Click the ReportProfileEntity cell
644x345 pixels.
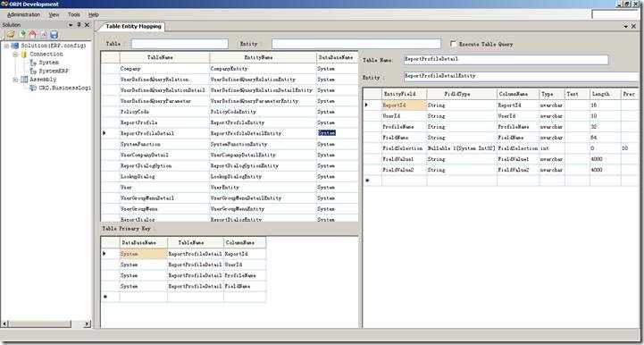click(x=263, y=122)
